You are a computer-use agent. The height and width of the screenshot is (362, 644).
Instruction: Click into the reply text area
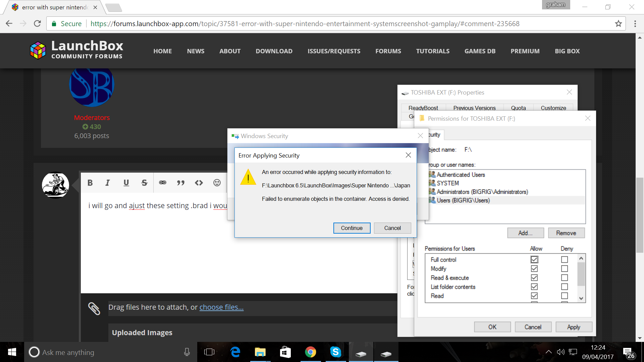point(239,243)
